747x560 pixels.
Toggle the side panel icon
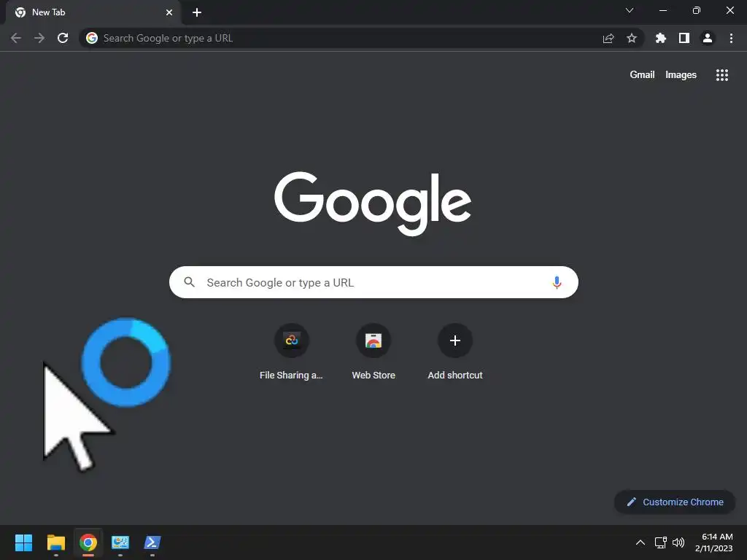tap(684, 38)
